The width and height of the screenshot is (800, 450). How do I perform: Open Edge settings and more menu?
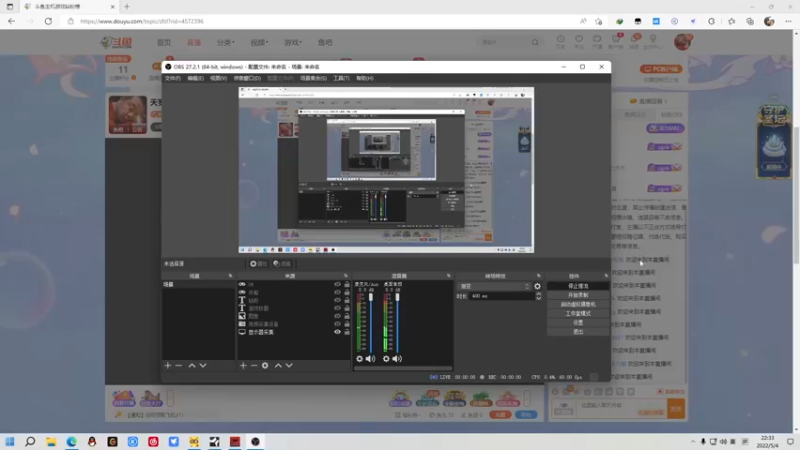coord(788,21)
